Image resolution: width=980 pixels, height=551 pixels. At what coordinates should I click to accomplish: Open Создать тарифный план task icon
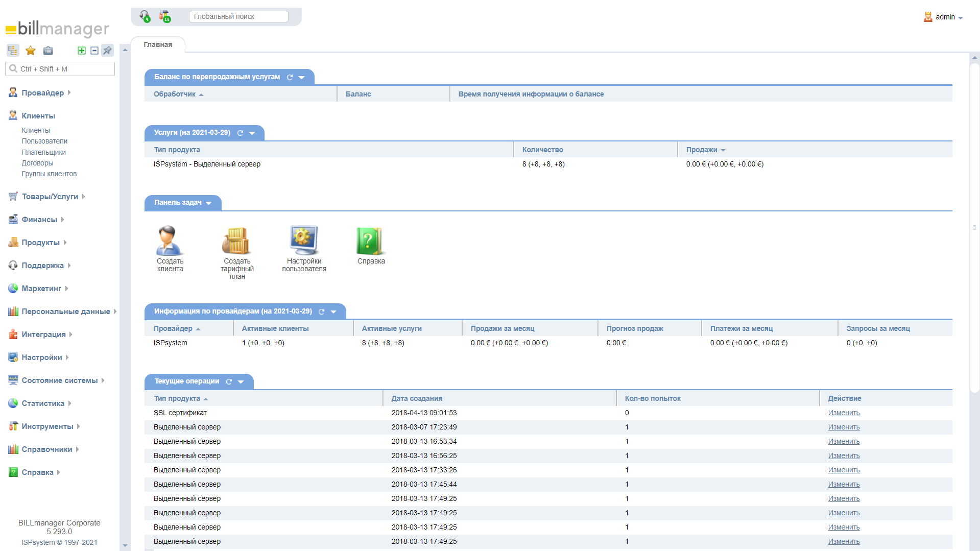236,241
